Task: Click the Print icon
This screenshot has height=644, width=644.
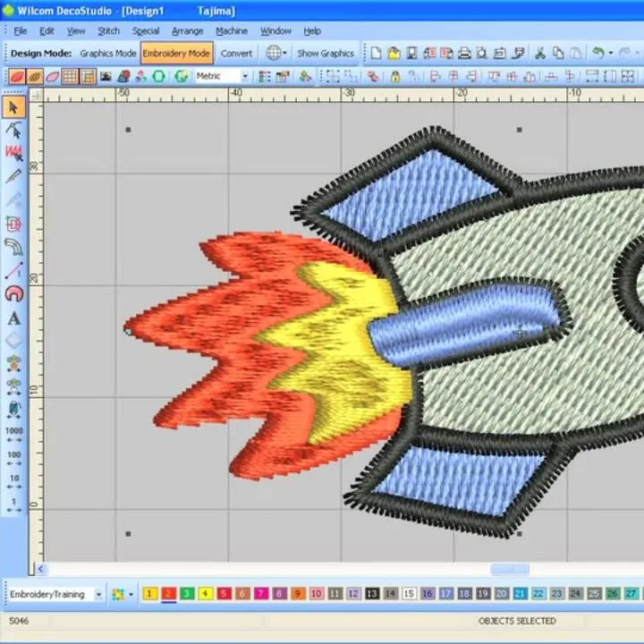Action: pyautogui.click(x=464, y=53)
